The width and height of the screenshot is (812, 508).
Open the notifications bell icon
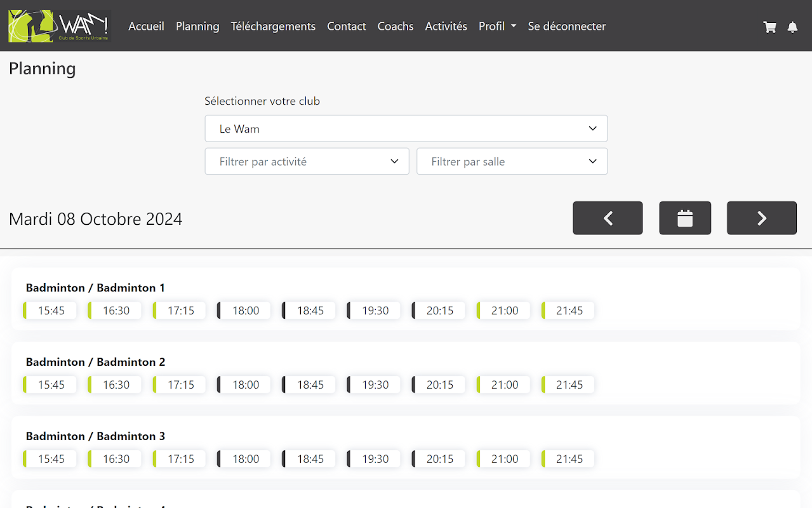pyautogui.click(x=792, y=27)
